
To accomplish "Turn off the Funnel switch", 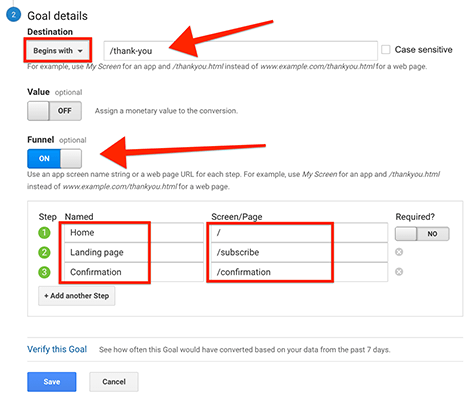I will point(54,158).
